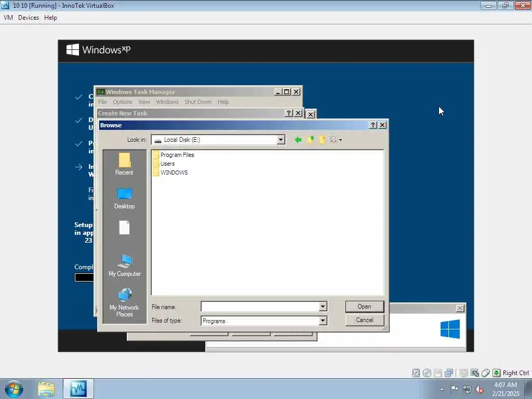Viewport: 532px width, 399px height.
Task: Click the network adapters status icon
Action: (x=448, y=373)
